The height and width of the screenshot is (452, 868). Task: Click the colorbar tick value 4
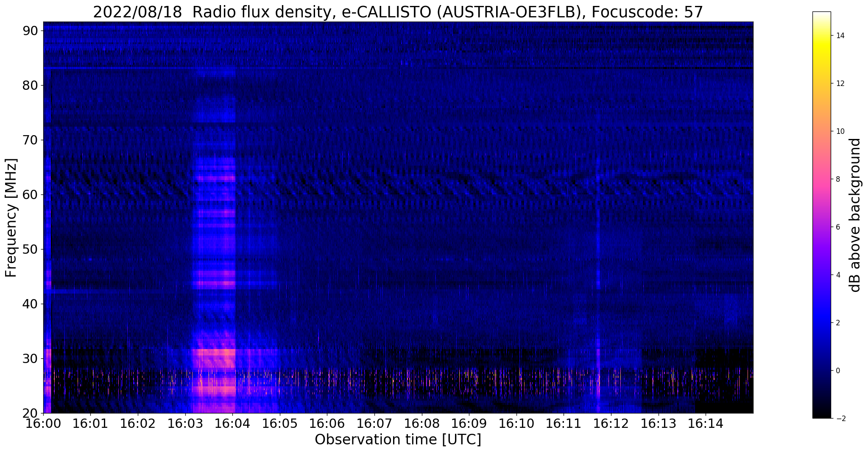(x=837, y=275)
